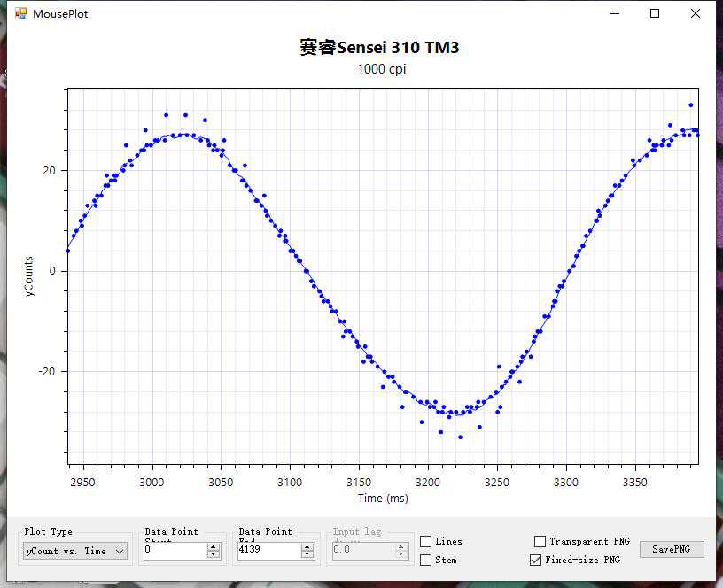Enable the Lines checkbox
This screenshot has height=588, width=723.
(426, 541)
